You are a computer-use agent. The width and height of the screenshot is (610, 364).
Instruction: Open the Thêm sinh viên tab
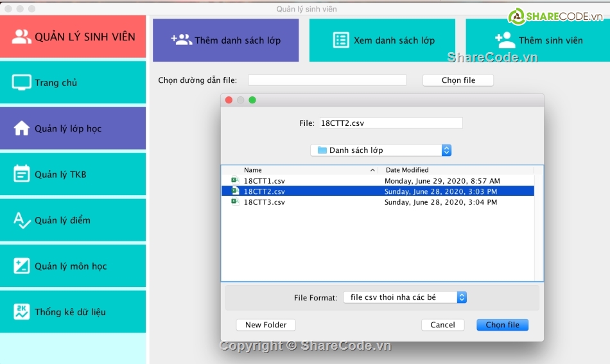coord(537,40)
